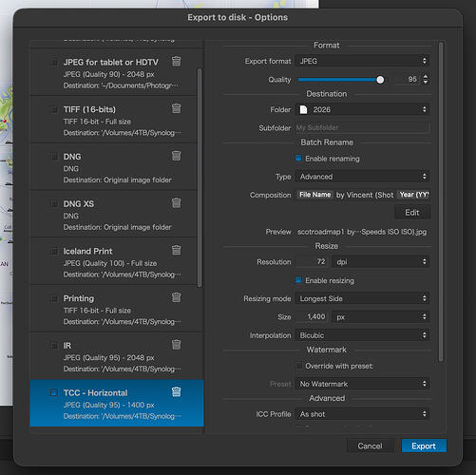The height and width of the screenshot is (475, 476).
Task: Select the JPEG for tablet or HDTV title
Action: pos(110,62)
